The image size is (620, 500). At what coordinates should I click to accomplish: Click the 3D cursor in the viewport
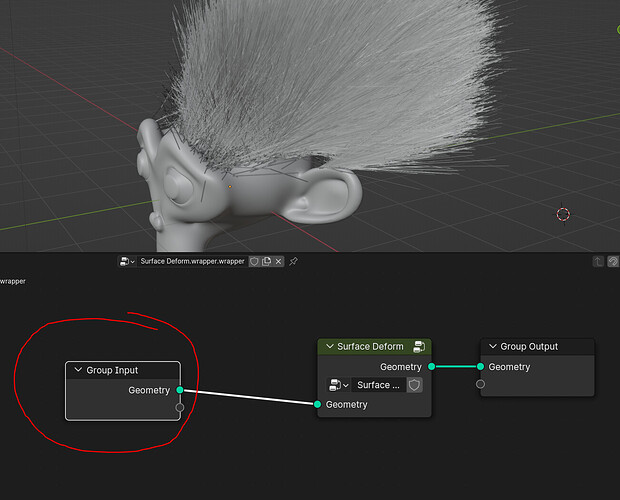pyautogui.click(x=563, y=215)
